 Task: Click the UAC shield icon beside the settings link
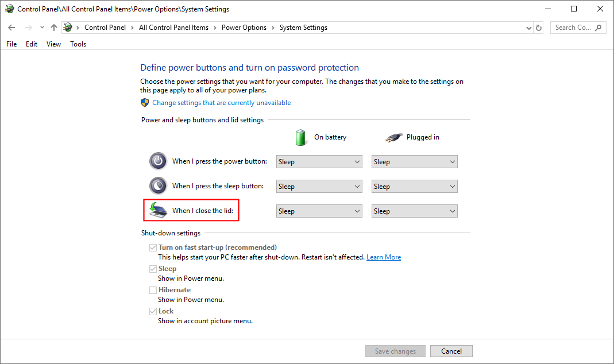145,102
